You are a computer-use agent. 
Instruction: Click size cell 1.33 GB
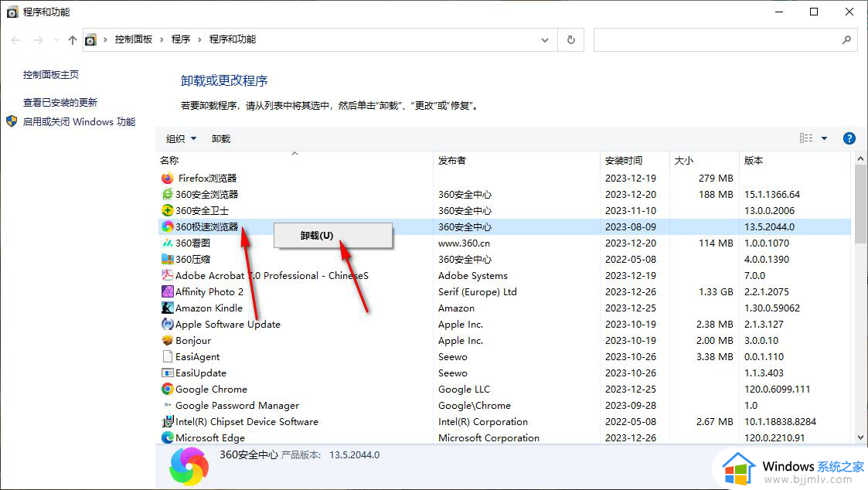click(x=716, y=292)
